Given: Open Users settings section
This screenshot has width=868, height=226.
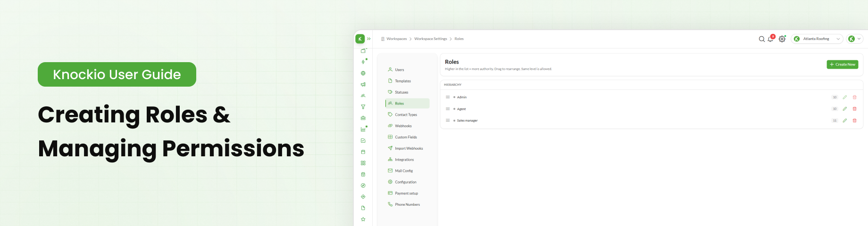Looking at the screenshot, I should (x=407, y=70).
